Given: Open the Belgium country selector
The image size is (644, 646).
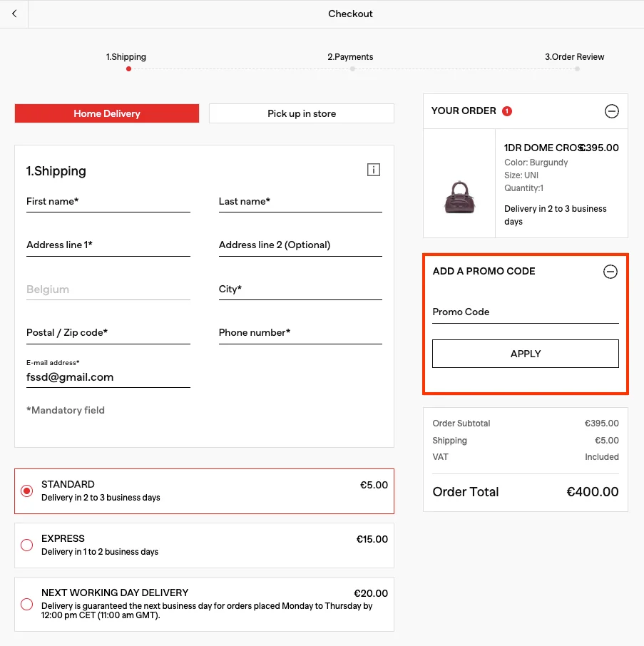Looking at the screenshot, I should coord(108,289).
